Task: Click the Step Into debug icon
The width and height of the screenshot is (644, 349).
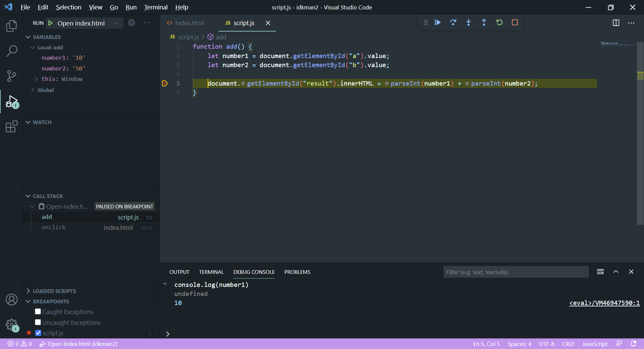Action: point(468,22)
